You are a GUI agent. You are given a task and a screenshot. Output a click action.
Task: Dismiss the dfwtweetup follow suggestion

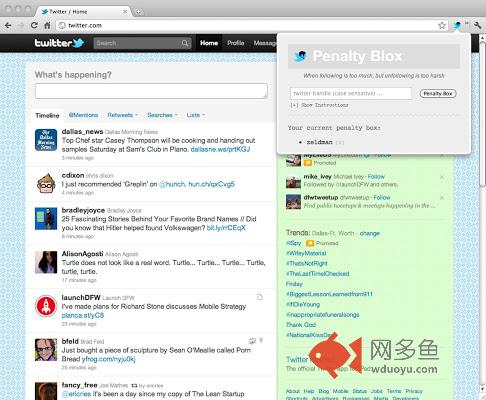coord(442,198)
